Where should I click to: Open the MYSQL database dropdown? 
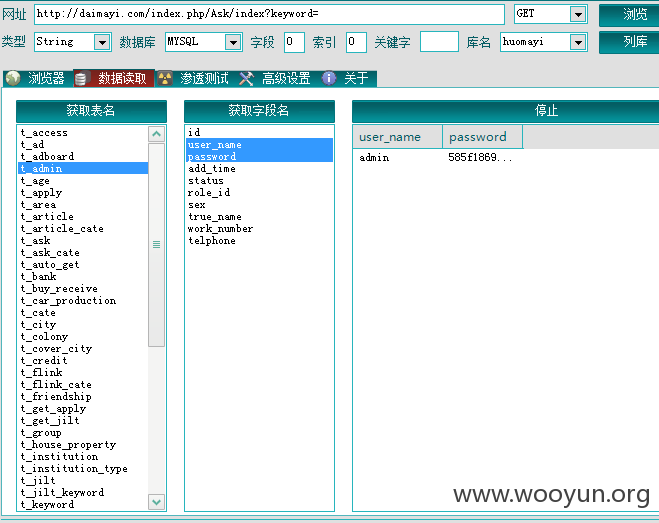233,42
